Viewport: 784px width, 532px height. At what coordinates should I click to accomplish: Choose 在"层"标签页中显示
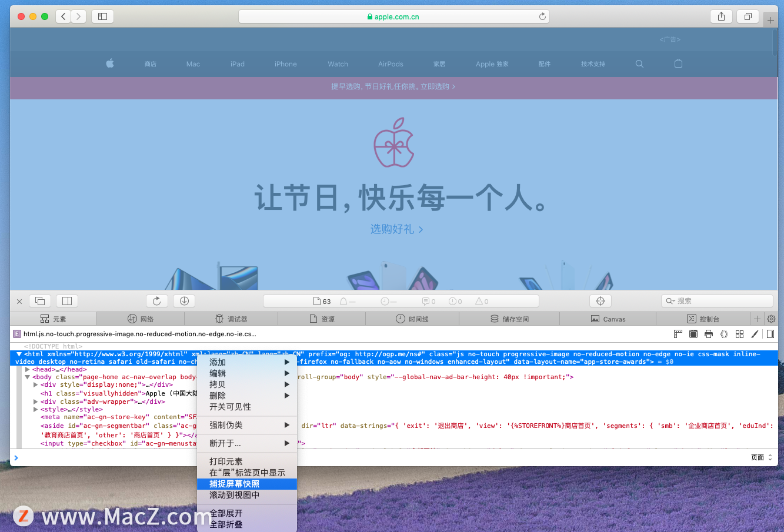click(247, 473)
